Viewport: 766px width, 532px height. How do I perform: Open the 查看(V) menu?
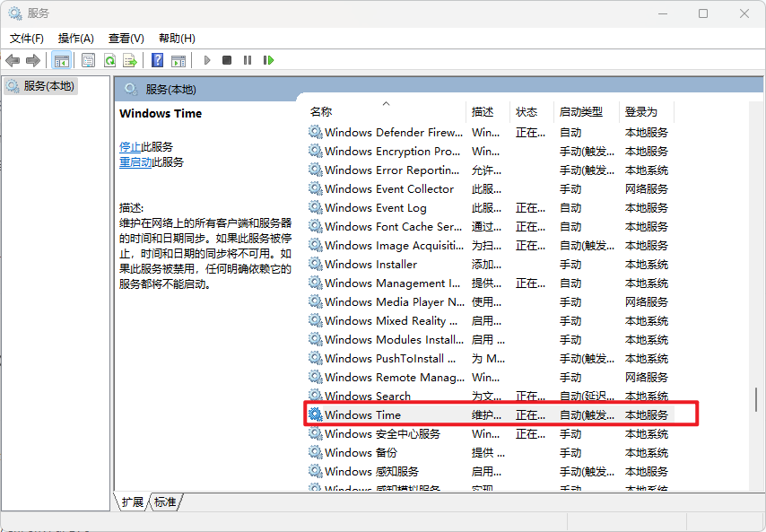(126, 38)
